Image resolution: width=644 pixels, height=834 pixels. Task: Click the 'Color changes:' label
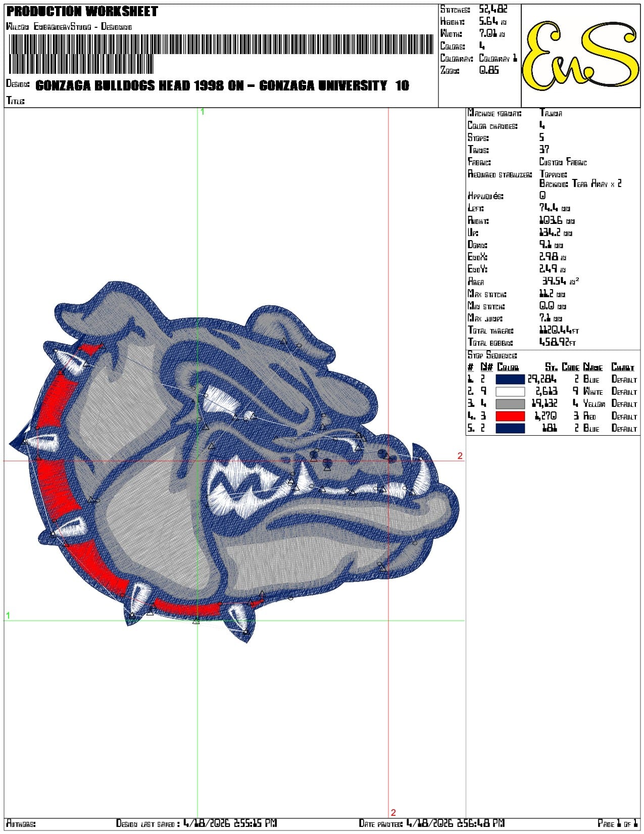(492, 125)
